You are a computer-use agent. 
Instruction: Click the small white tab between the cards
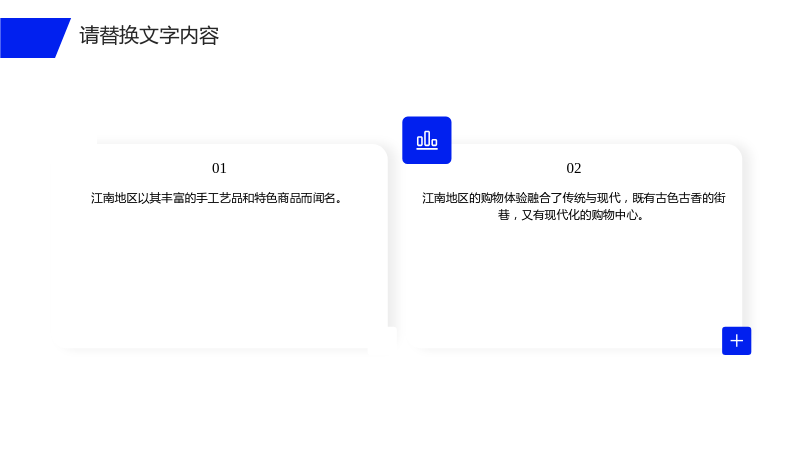(x=383, y=340)
